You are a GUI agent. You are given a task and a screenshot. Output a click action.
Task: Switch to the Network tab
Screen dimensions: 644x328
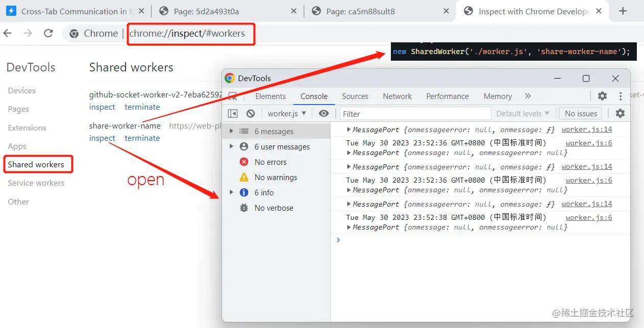[397, 96]
